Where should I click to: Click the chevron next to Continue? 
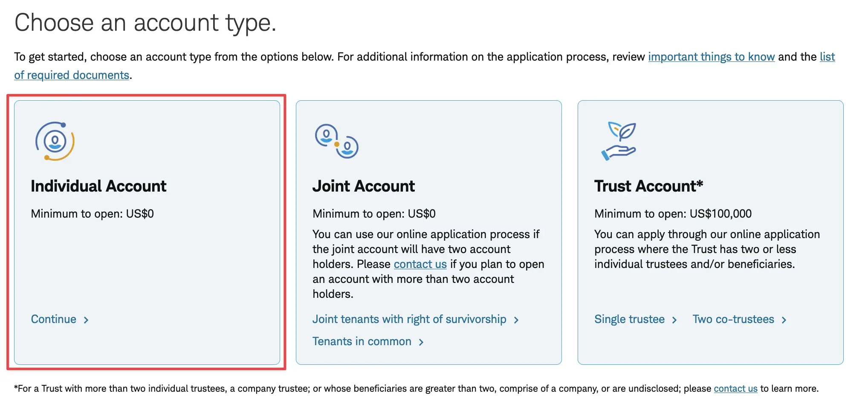pos(86,320)
